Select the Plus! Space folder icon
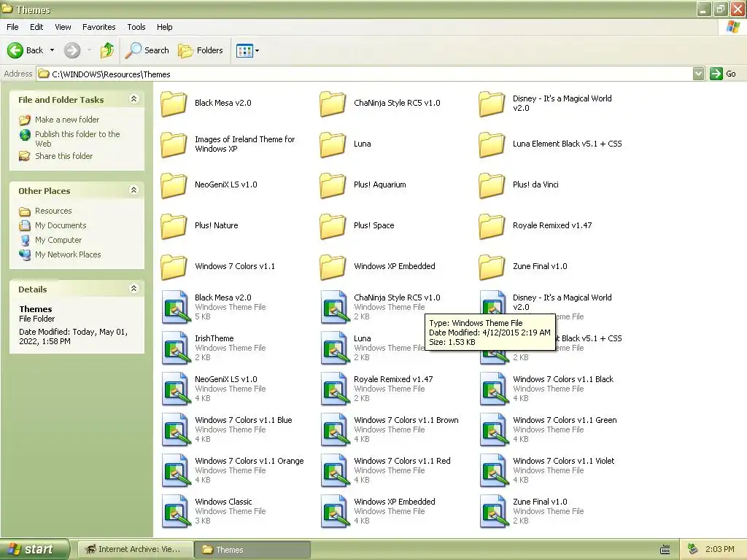This screenshot has width=747, height=560. pos(333,226)
